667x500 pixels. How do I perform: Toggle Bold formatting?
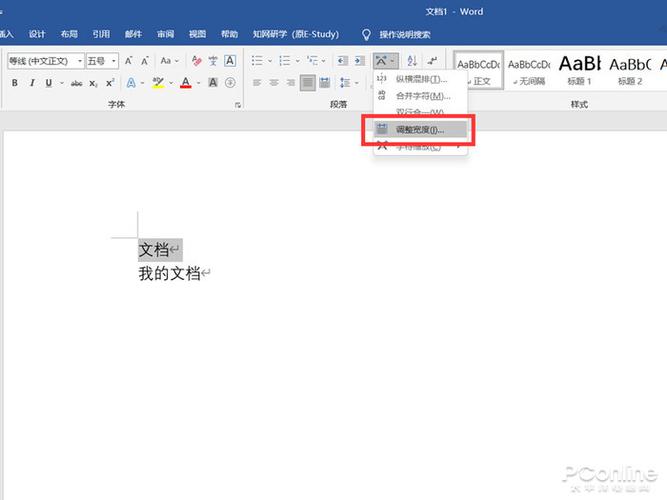point(15,83)
